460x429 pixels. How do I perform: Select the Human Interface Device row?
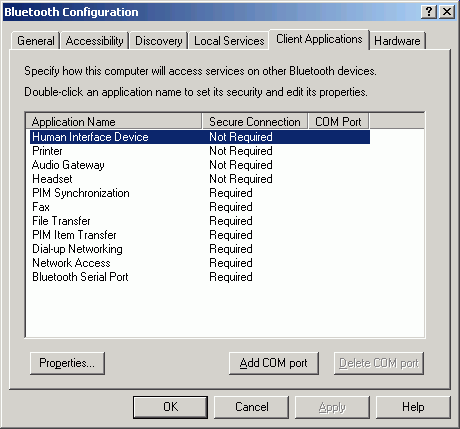[x=200, y=137]
